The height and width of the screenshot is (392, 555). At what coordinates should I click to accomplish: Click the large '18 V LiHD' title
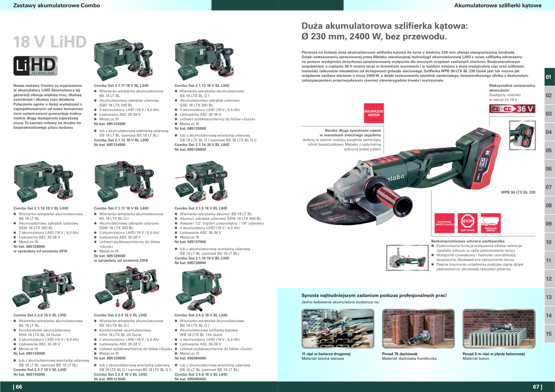pos(50,42)
